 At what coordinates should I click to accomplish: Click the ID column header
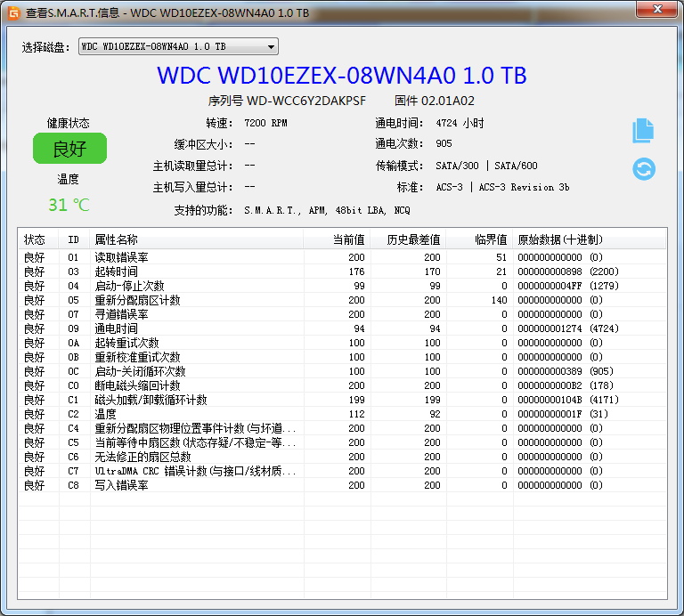[x=74, y=239]
